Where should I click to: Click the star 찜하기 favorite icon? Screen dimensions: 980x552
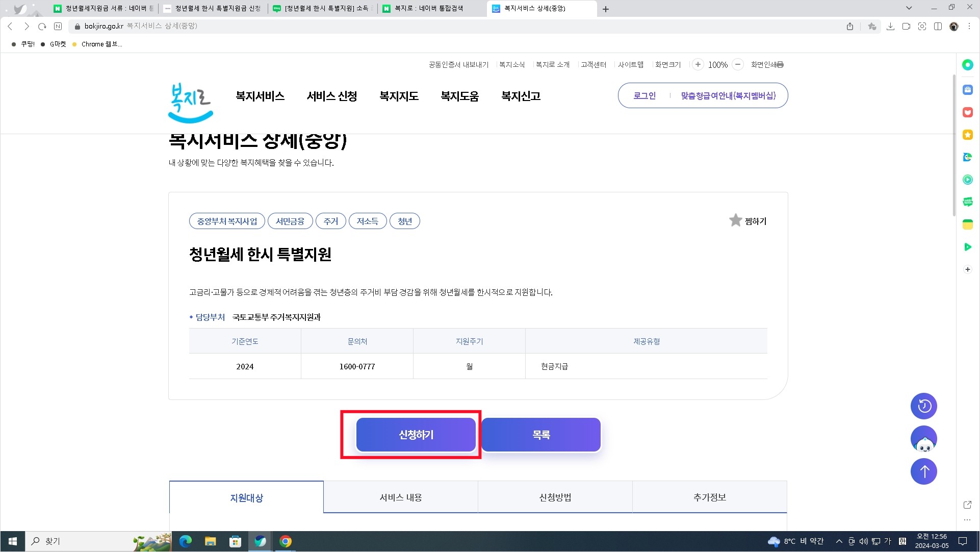pyautogui.click(x=735, y=220)
